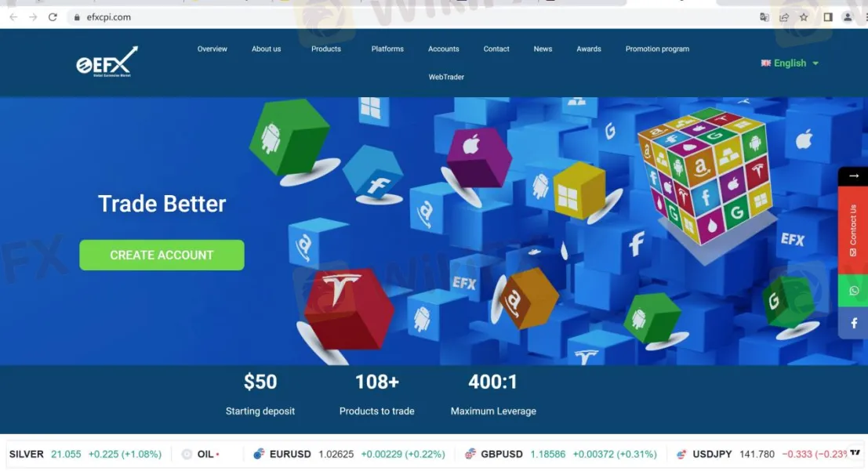Click the EURUSD symbol in ticker
Screen dimensions: 868x471
pos(290,454)
